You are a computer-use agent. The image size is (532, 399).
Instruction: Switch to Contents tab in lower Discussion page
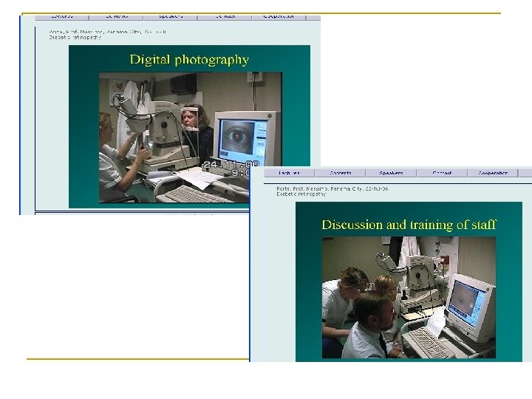click(341, 173)
